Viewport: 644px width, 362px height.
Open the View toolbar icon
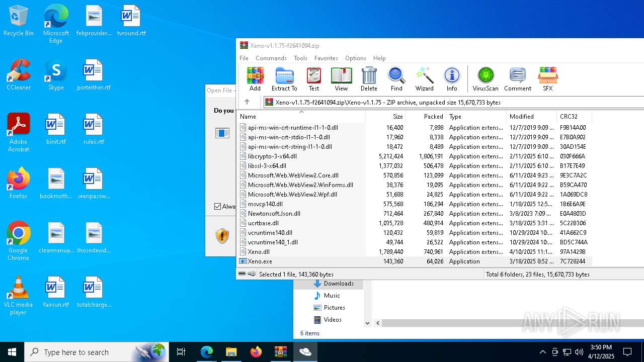click(341, 79)
